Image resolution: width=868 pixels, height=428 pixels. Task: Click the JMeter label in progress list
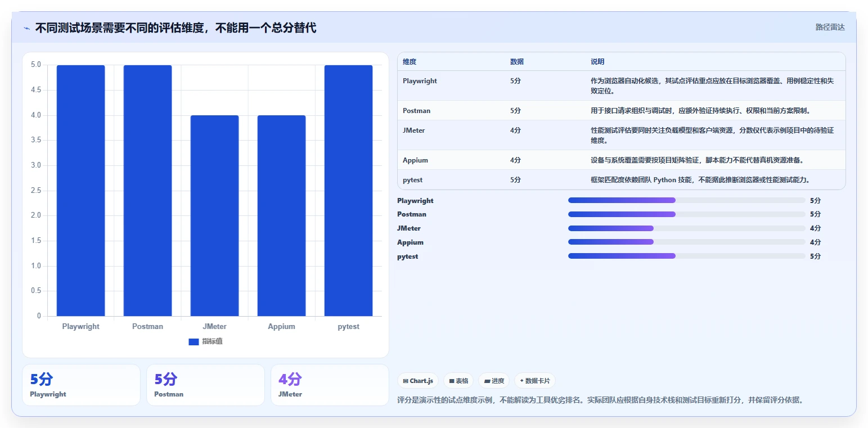pyautogui.click(x=409, y=228)
